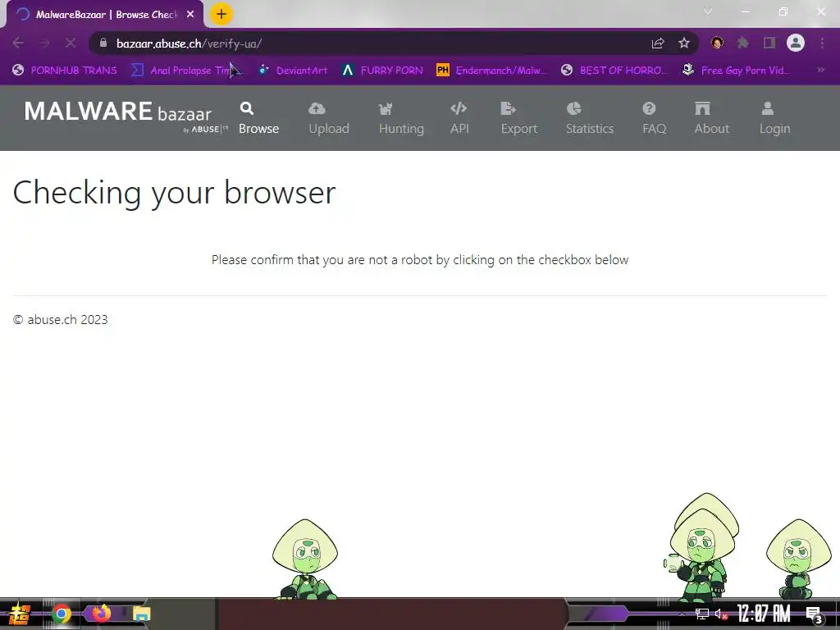Share this page icon
The height and width of the screenshot is (630, 840).
click(x=658, y=43)
